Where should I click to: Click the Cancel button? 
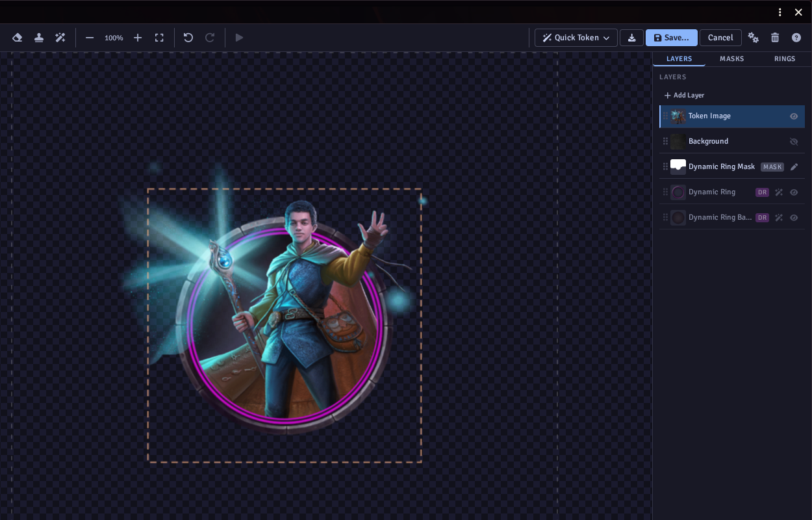(x=720, y=38)
